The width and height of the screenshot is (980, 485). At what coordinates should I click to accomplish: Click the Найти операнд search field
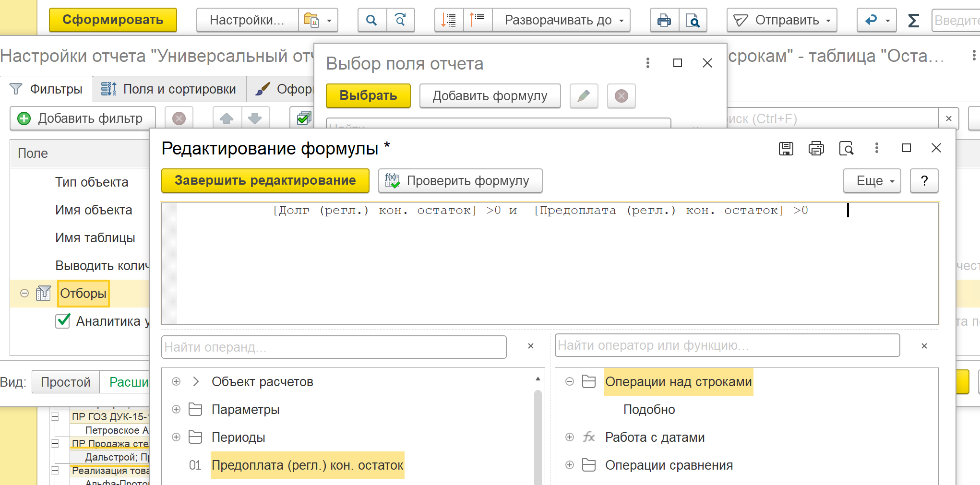[334, 347]
